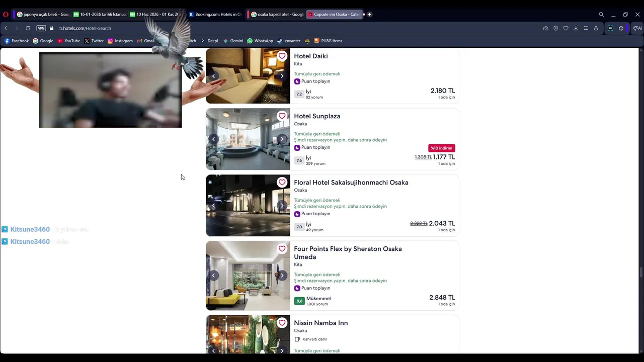Switch to the Booking.com Hotels tab

pyautogui.click(x=215, y=15)
